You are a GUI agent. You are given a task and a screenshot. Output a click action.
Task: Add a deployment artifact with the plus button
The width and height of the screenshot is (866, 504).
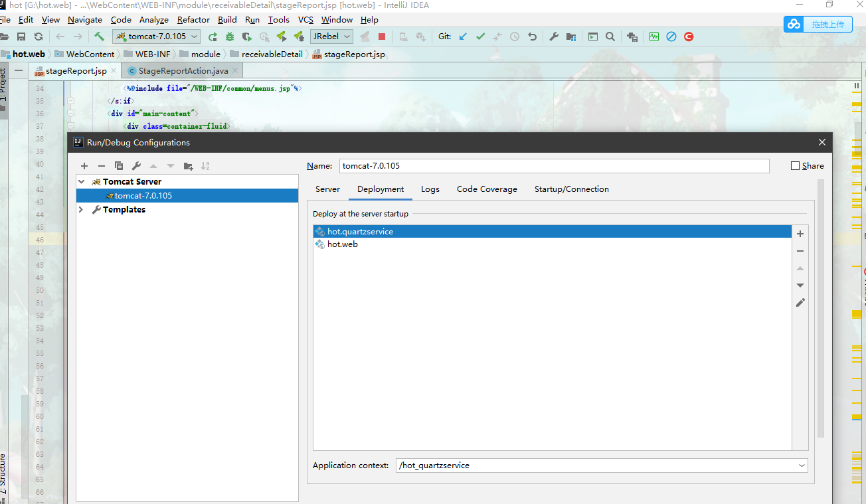pyautogui.click(x=800, y=234)
